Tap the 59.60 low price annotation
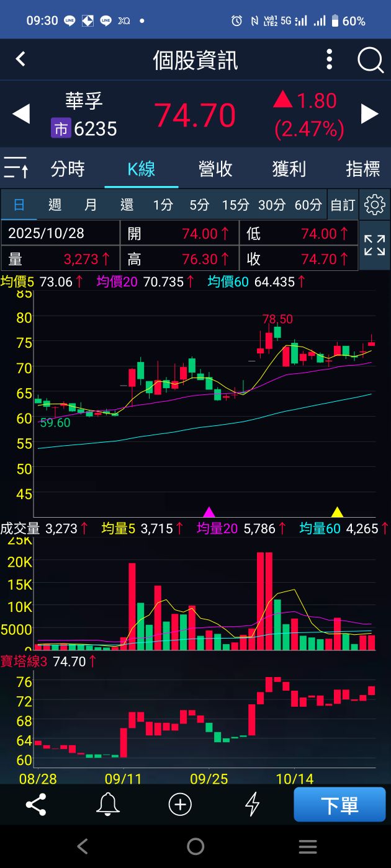This screenshot has height=868, width=391. pos(55,423)
